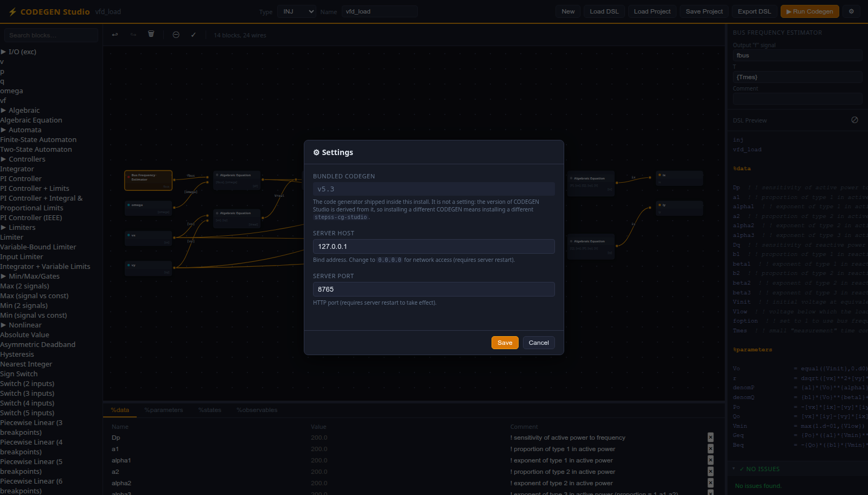Select Asymmetric Deadband block
Viewport: 868px width, 495px height.
[37, 344]
